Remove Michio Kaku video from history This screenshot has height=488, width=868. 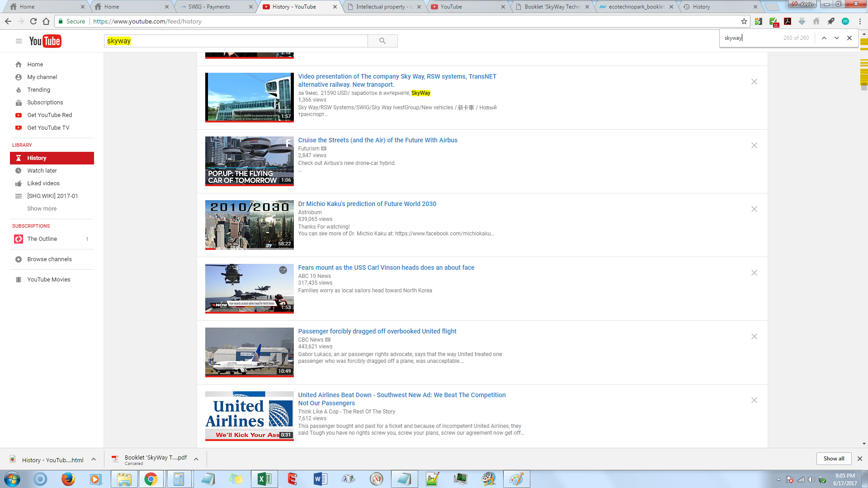754,209
